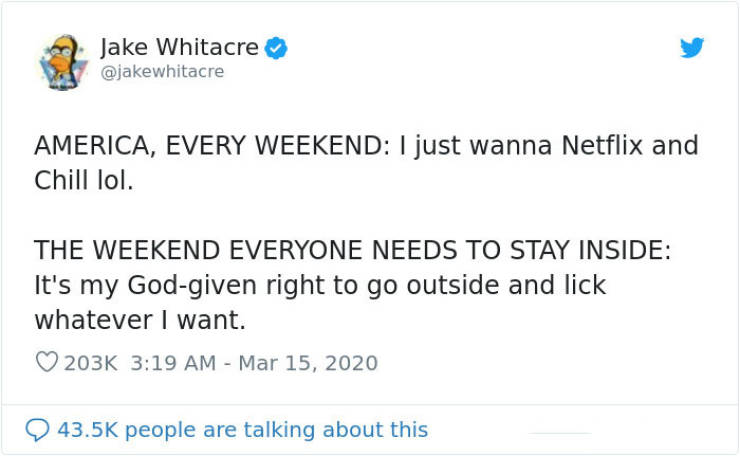740x456 pixels.
Task: Open the Jake Whitacre display name link
Action: [x=179, y=48]
